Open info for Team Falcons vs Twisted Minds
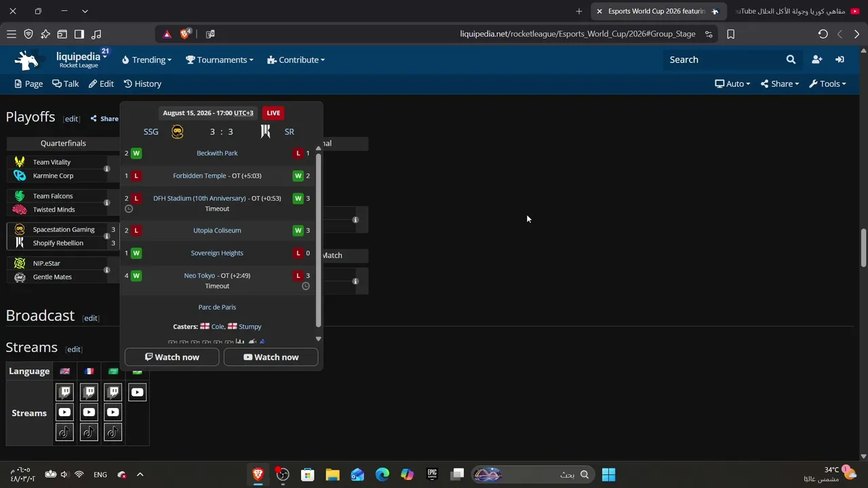This screenshot has height=488, width=868. point(106,203)
